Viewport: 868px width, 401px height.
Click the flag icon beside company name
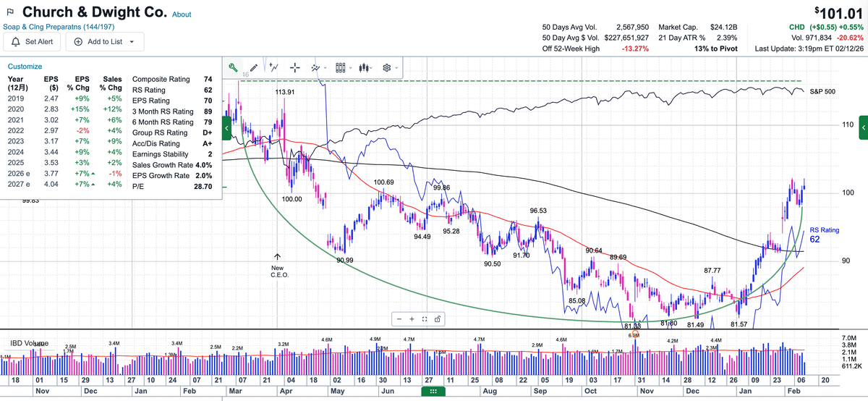[x=9, y=13]
